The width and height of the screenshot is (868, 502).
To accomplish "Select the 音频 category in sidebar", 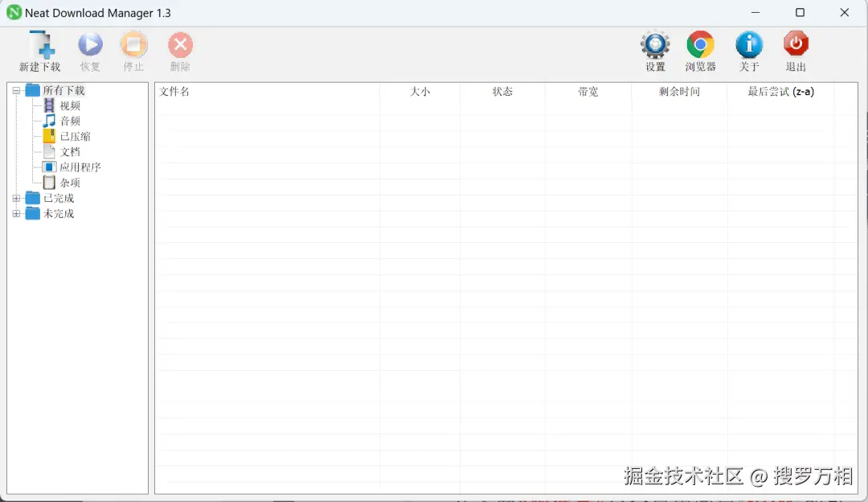I will pyautogui.click(x=68, y=121).
